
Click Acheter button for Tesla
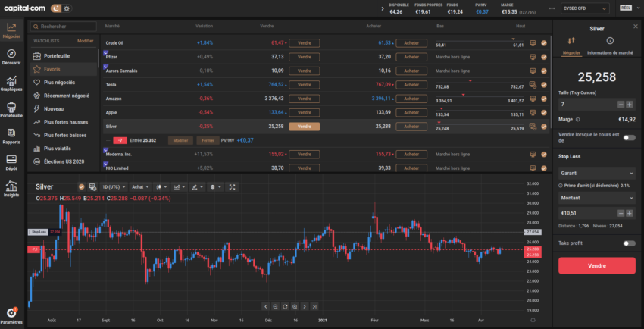tap(411, 84)
